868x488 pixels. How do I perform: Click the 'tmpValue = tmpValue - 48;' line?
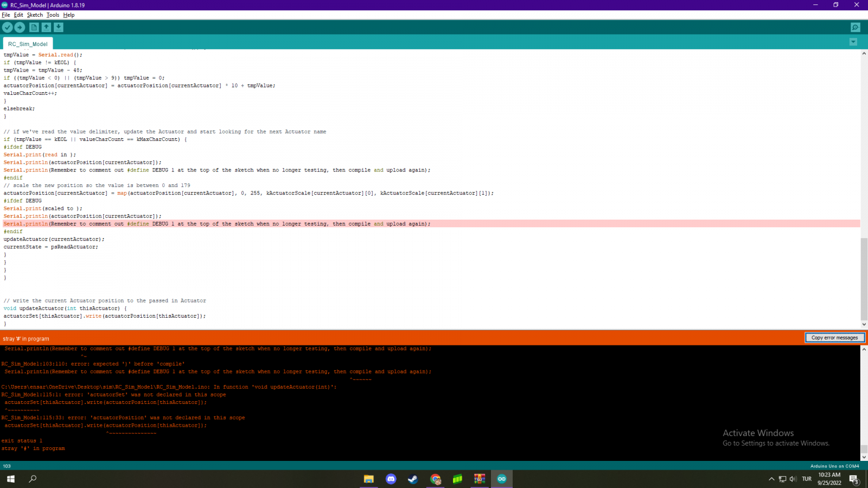pyautogui.click(x=43, y=70)
